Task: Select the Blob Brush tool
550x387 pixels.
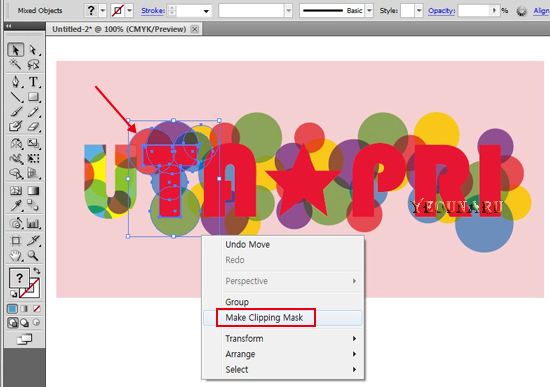Action: click(x=15, y=126)
